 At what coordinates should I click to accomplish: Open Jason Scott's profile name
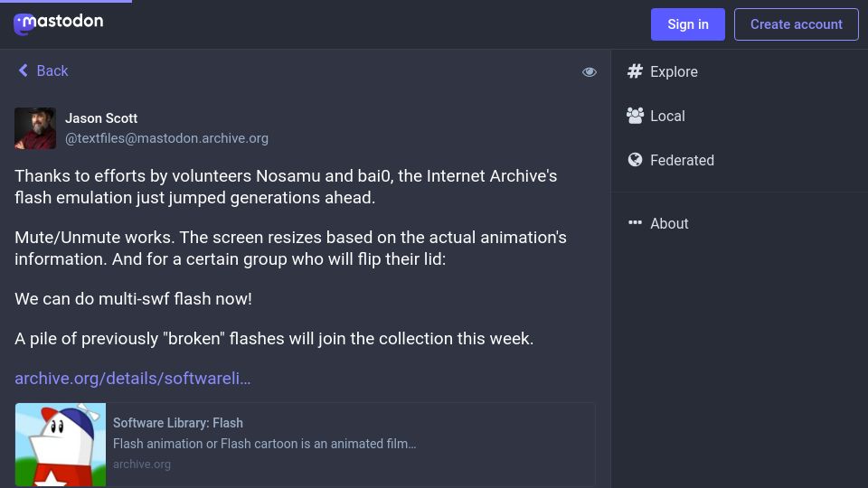(x=101, y=118)
